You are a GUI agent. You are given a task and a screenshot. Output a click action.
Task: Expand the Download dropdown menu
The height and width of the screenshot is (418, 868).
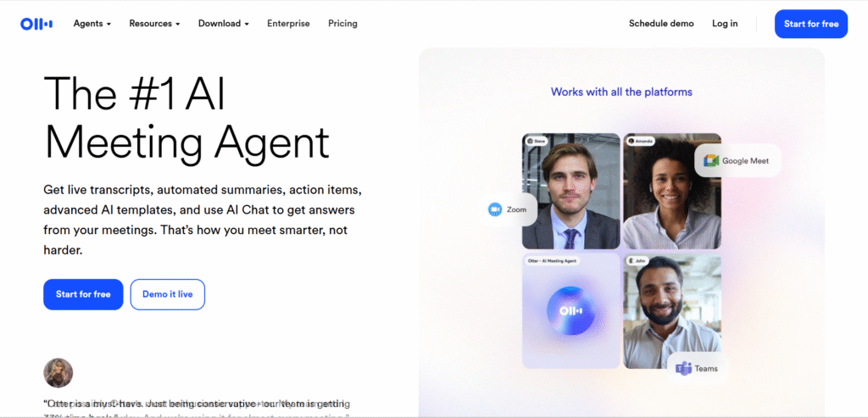click(x=224, y=23)
